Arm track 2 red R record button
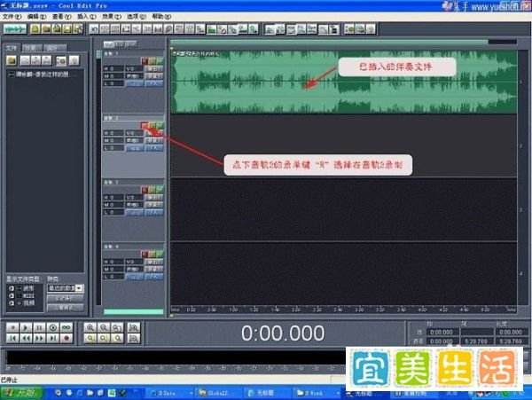This screenshot has height=400, width=532. [145, 126]
